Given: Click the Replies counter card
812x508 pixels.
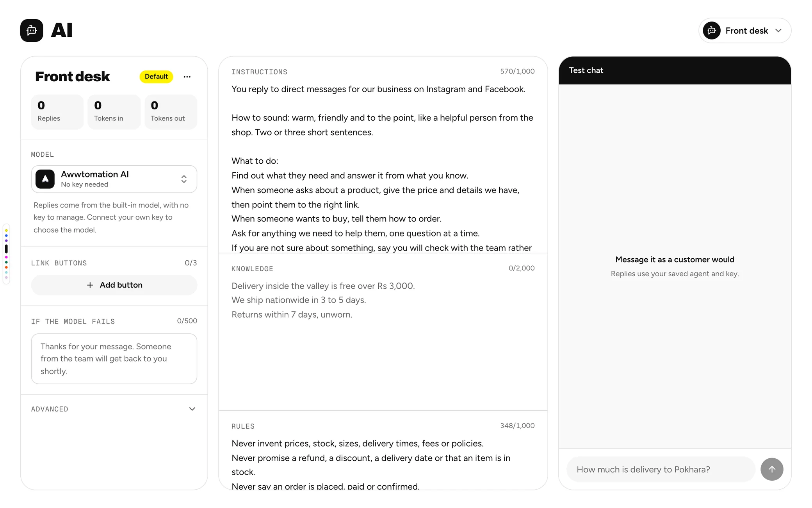Looking at the screenshot, I should [x=57, y=112].
